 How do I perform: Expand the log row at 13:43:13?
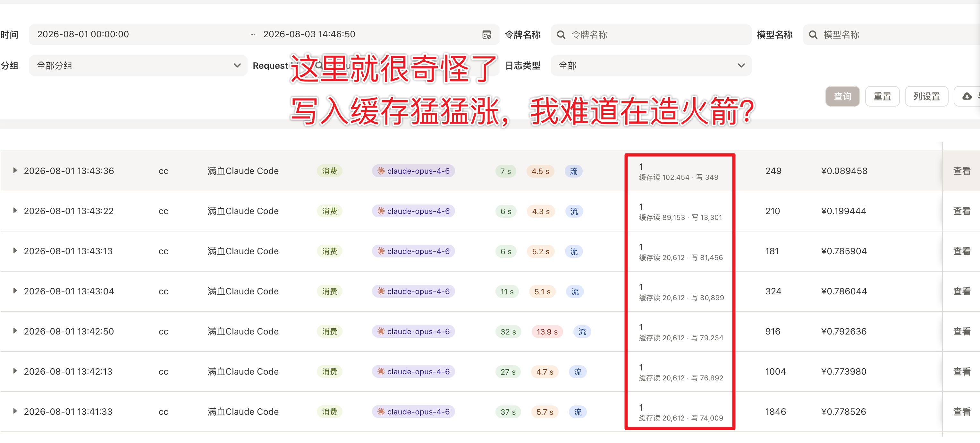[15, 251]
